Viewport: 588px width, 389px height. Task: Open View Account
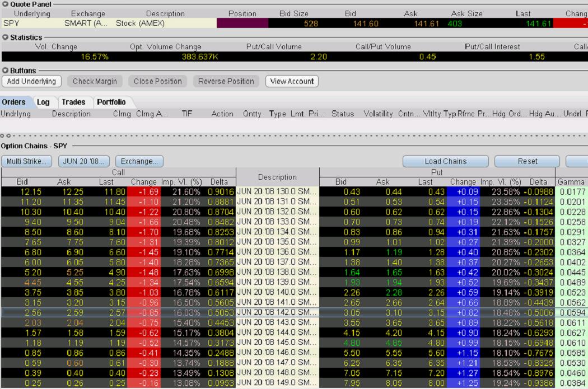point(292,81)
